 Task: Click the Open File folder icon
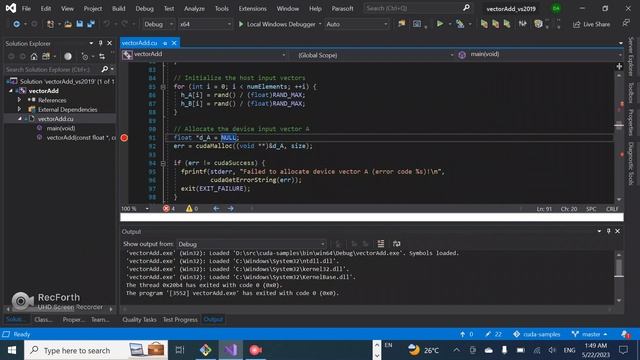[x=68, y=24]
